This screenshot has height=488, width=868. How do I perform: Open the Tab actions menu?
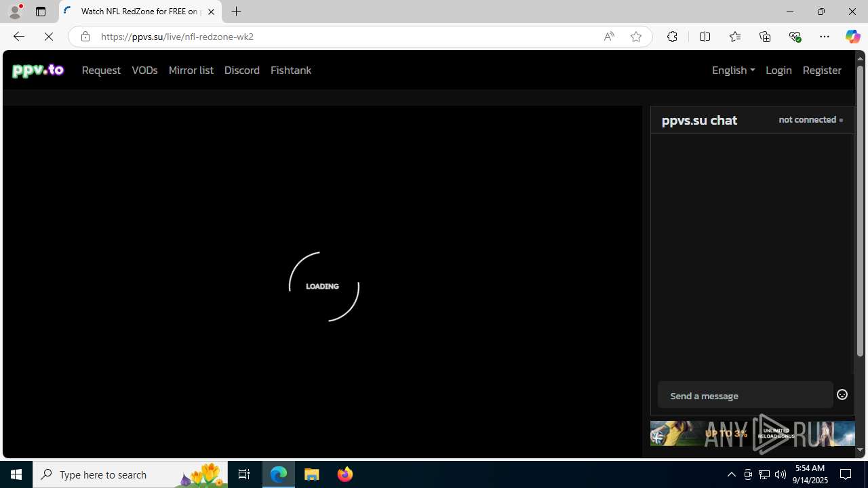pyautogui.click(x=41, y=12)
